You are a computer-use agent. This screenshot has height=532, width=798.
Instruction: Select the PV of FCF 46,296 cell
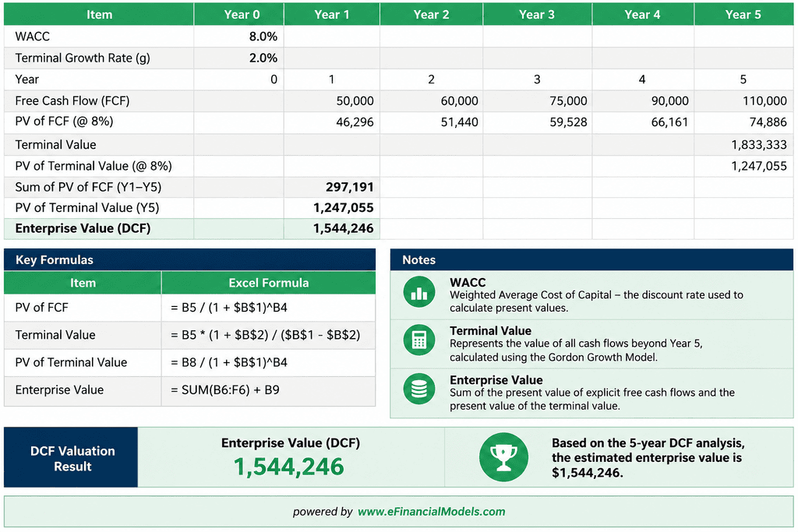[332, 122]
